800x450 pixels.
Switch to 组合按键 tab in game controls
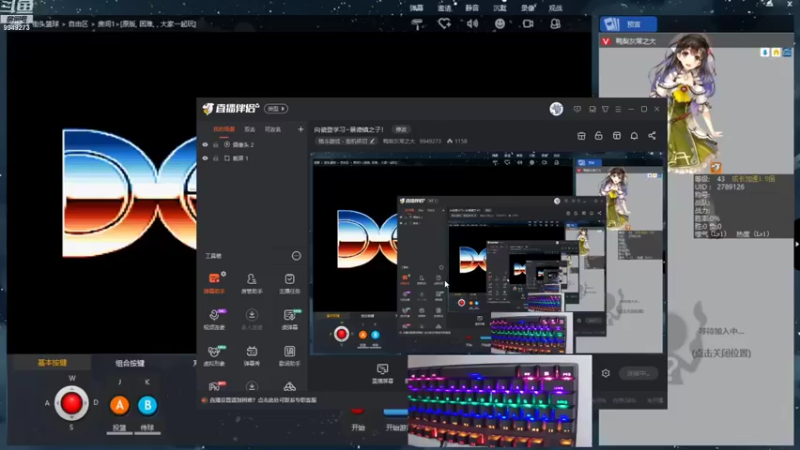130,363
